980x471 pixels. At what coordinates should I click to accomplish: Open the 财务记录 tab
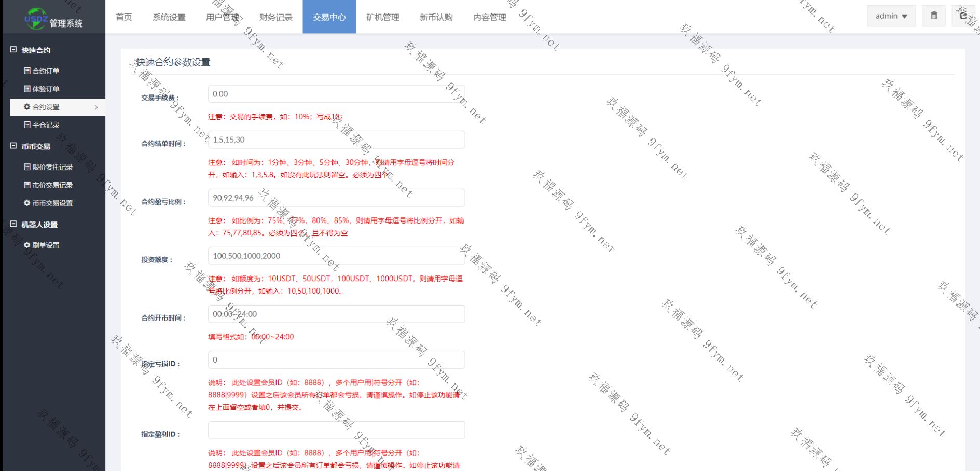[276, 17]
